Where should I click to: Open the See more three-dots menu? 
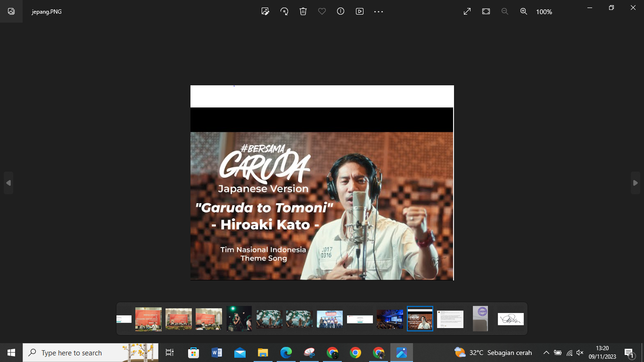tap(379, 11)
